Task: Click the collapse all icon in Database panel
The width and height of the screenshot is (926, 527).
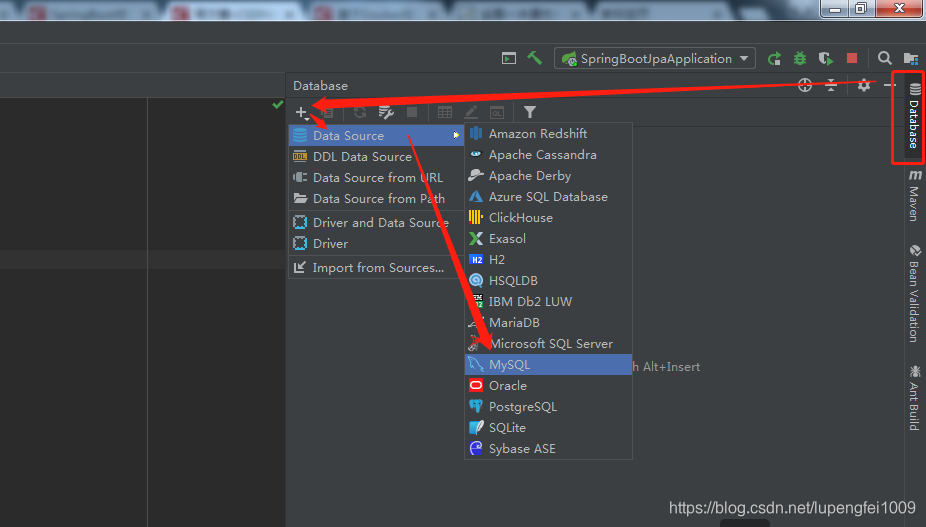Action: point(831,85)
